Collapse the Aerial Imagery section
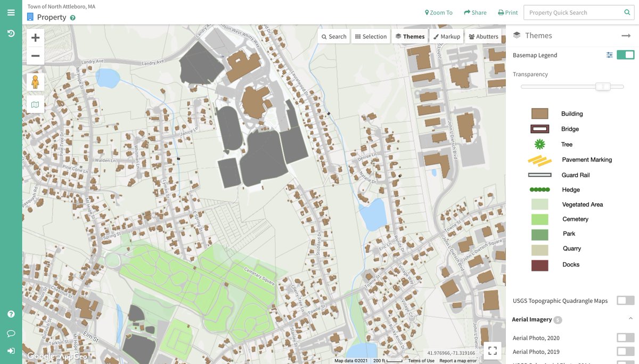Image resolution: width=639 pixels, height=364 pixels. (x=630, y=319)
